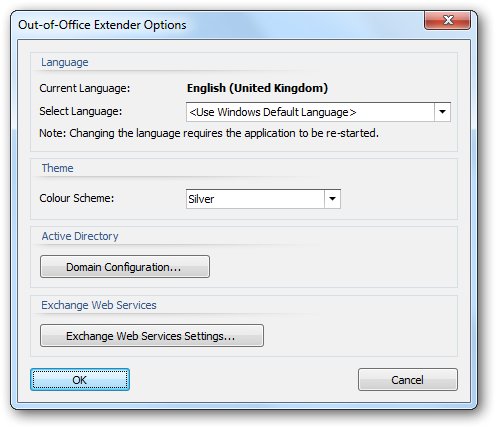Click the Theme section heading
496x428 pixels.
(x=57, y=168)
